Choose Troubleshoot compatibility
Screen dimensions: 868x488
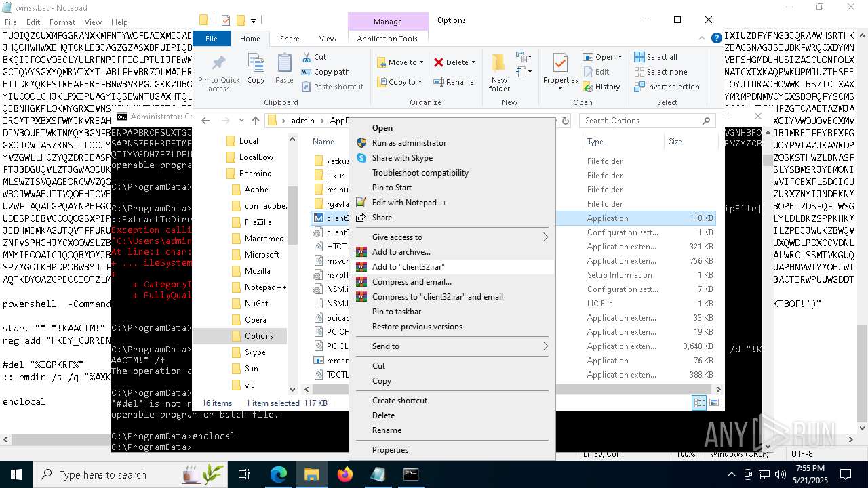452,173
